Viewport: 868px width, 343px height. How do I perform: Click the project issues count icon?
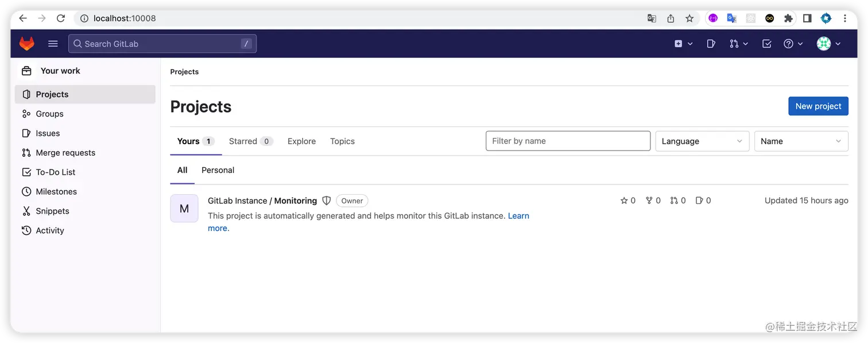(x=699, y=201)
